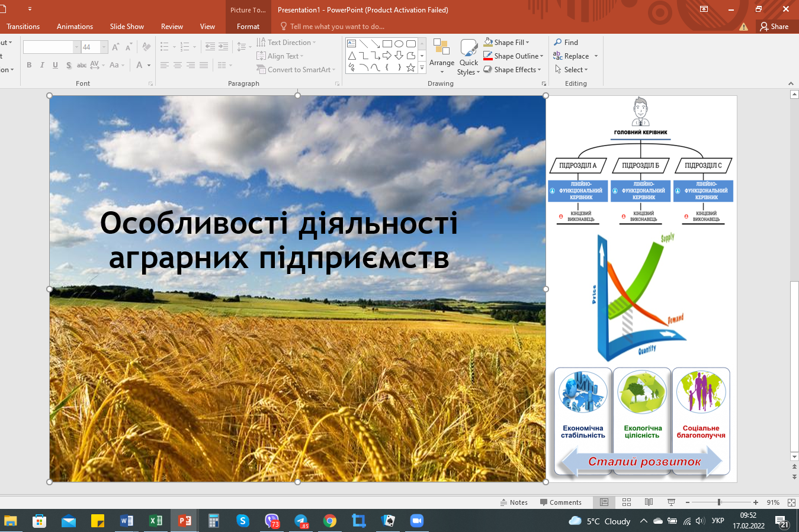Increase list indent level
Screen dimensions: 799x532
[223, 46]
